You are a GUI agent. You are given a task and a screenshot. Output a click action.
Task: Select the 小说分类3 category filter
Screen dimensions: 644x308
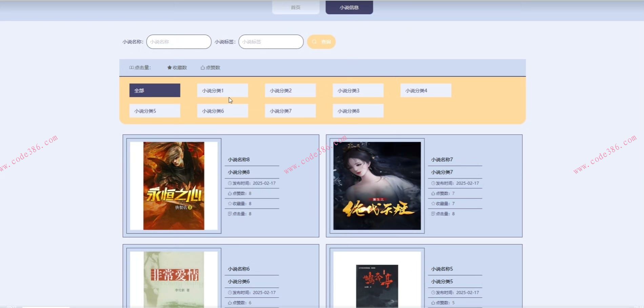358,90
